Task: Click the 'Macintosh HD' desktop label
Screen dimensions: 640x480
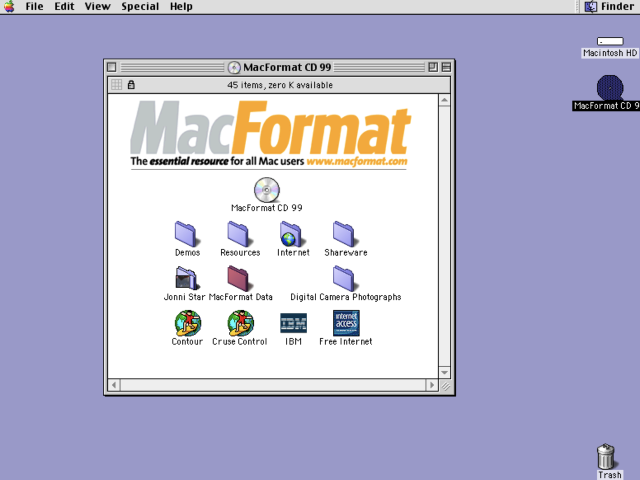Action: [x=610, y=53]
